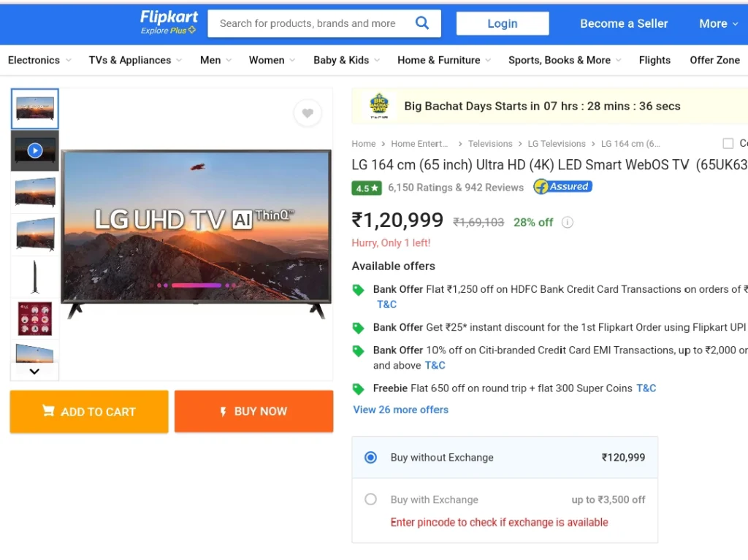Tick the Compare checkbox

(728, 143)
